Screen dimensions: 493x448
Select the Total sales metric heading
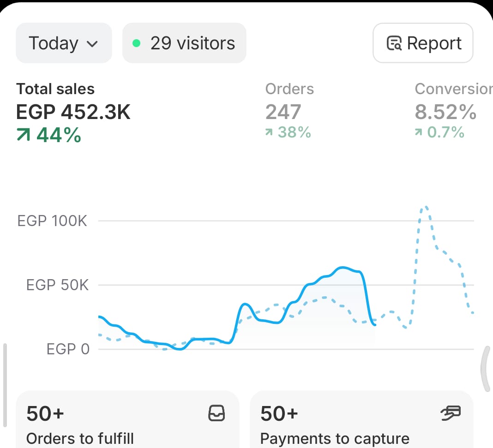coord(55,89)
